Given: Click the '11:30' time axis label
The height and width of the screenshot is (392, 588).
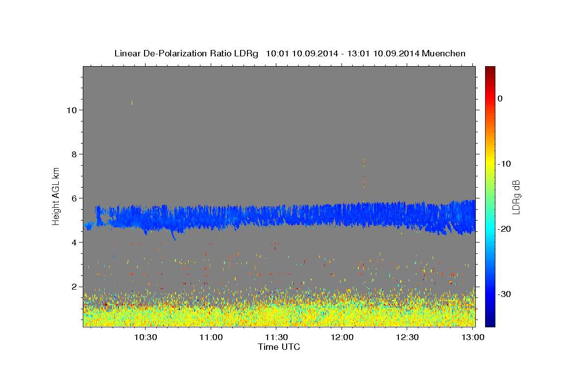Looking at the screenshot, I should [x=276, y=337].
